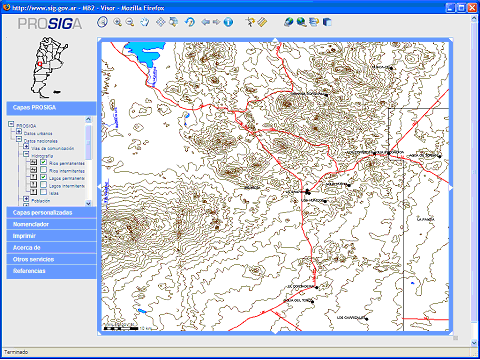The width and height of the screenshot is (480, 360).
Task: Click the Vías de comunicación label
Action: [x=52, y=148]
